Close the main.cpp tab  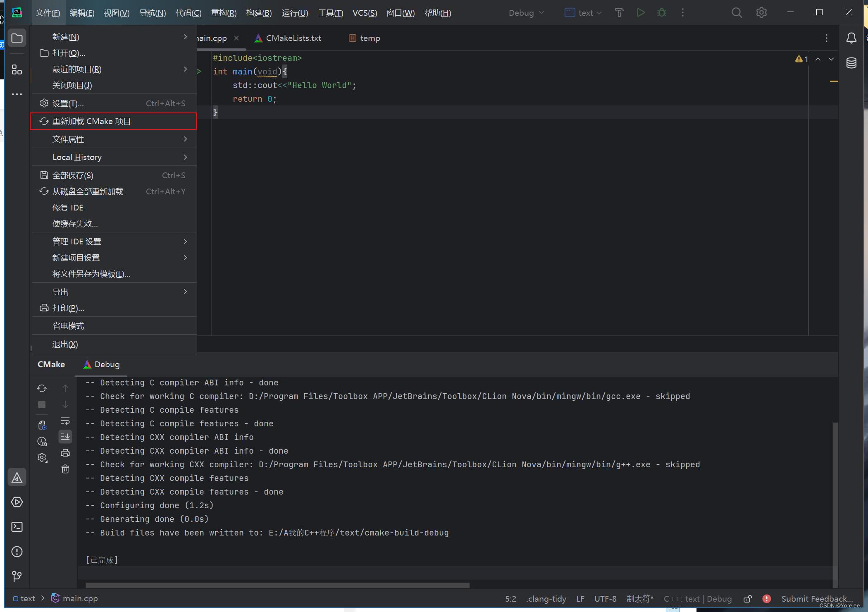[236, 38]
